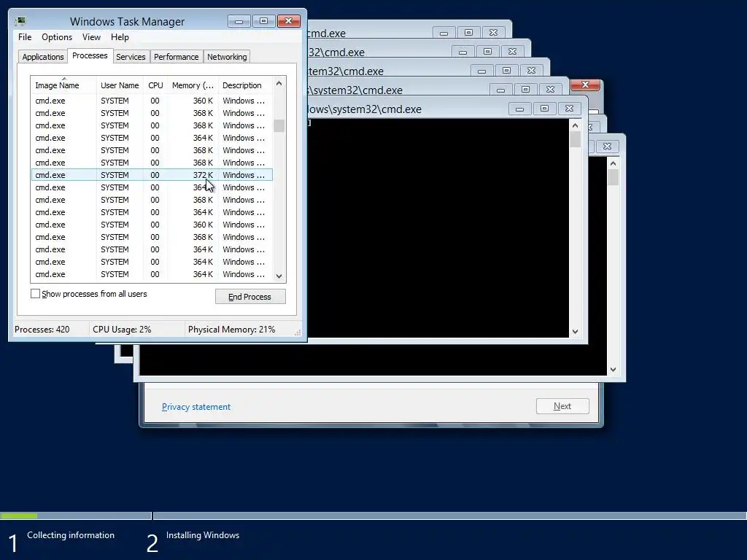Switch to the Applications tab

[x=43, y=57]
